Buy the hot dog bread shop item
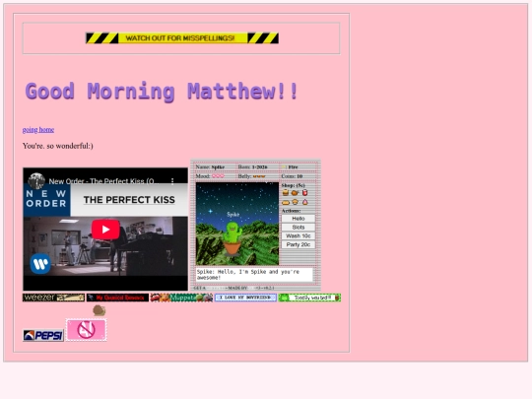Viewport: 532px width, 399px height. coord(286,202)
